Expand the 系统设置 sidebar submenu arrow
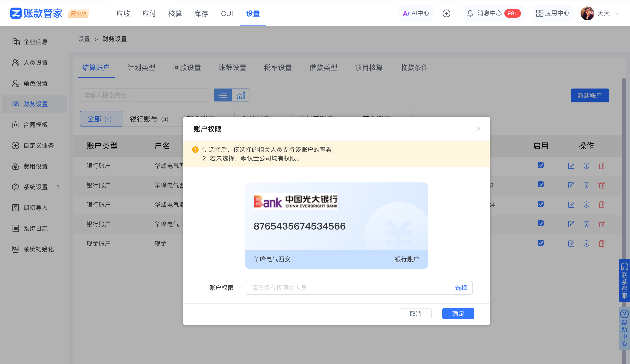Screen dimensions: 630x364 click(x=58, y=187)
